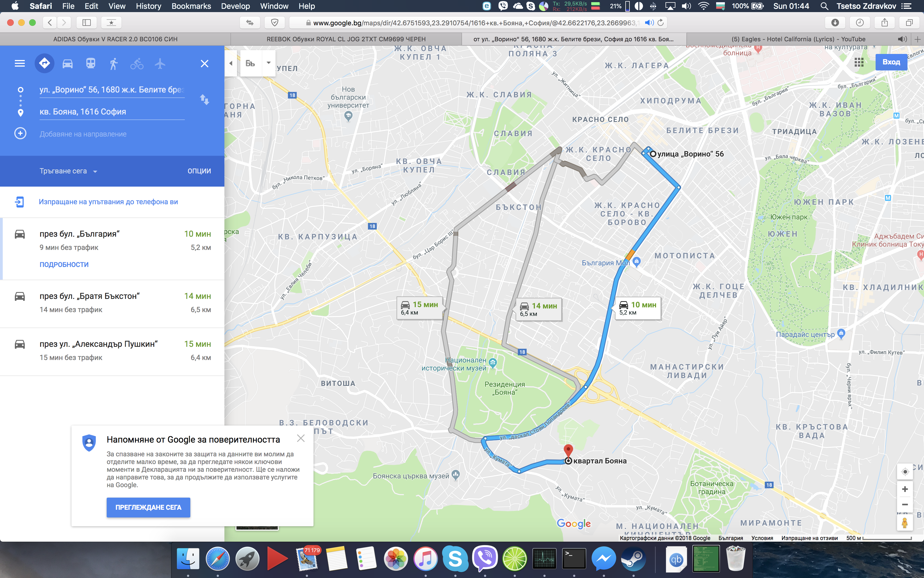Open route ОПЦИИ

click(x=199, y=171)
